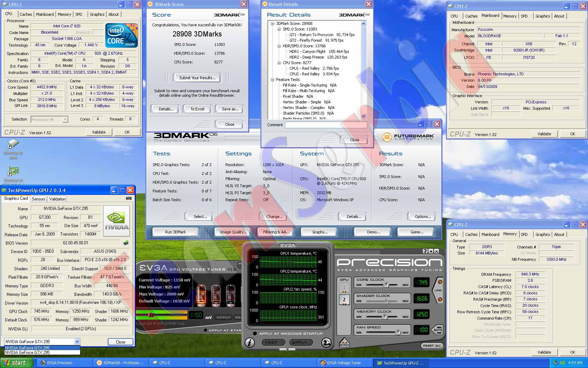Collapse CPU Score tree node
Image resolution: width=588 pixels, height=368 pixels.
coord(279,63)
